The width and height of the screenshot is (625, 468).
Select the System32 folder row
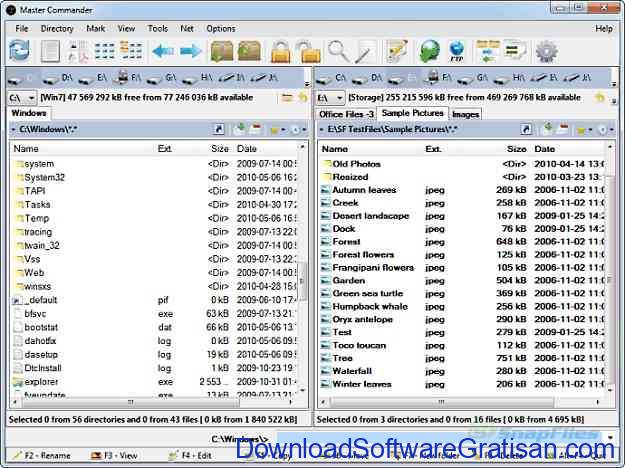(155, 177)
